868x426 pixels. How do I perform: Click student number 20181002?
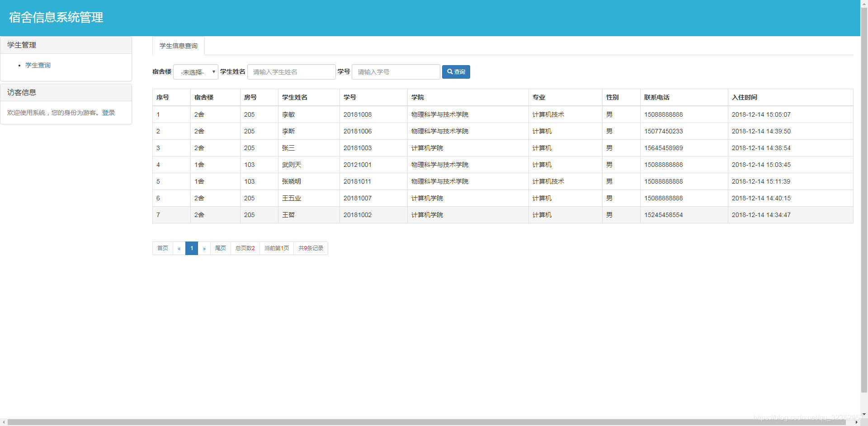pyautogui.click(x=358, y=215)
